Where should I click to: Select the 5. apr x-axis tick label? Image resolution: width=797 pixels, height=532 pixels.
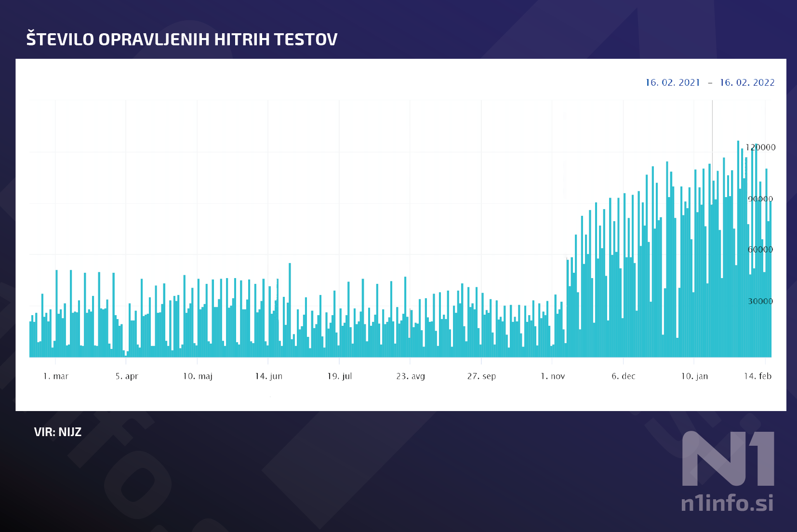click(127, 376)
